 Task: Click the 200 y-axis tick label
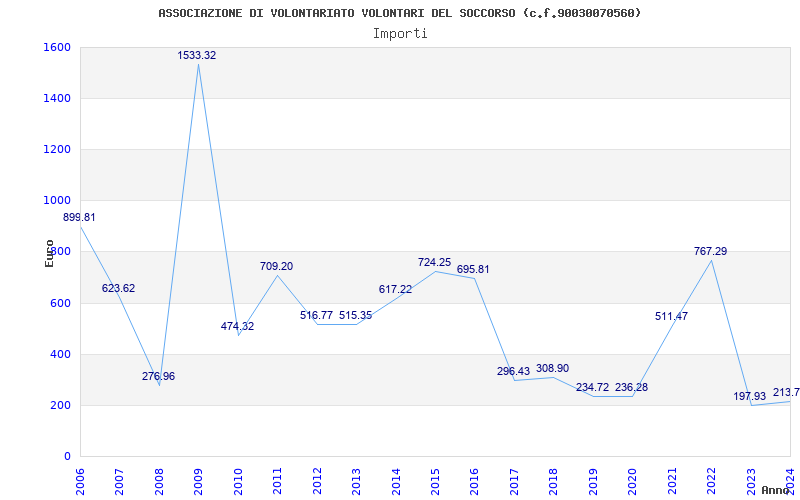coord(59,406)
